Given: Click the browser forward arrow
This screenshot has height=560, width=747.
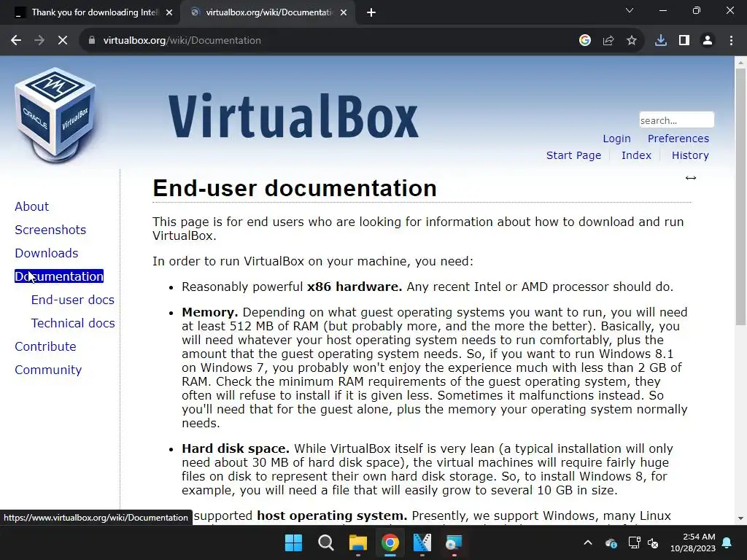Looking at the screenshot, I should click(x=39, y=41).
